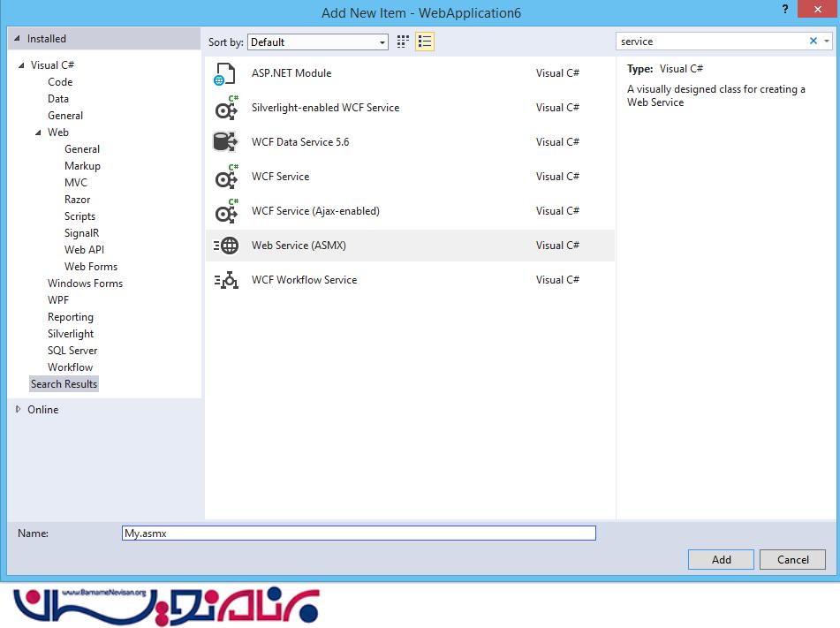Click the Name field containing My.asmx
This screenshot has height=628, width=840.
tap(359, 533)
